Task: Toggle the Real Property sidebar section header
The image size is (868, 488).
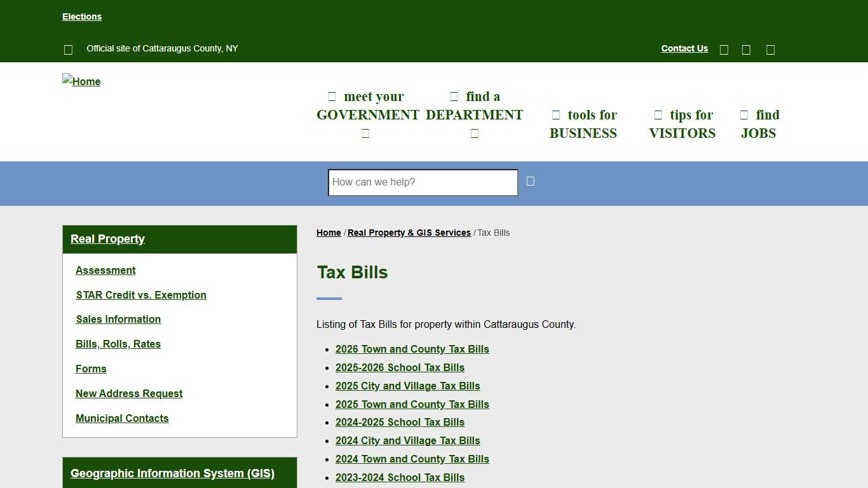Action: pyautogui.click(x=107, y=239)
